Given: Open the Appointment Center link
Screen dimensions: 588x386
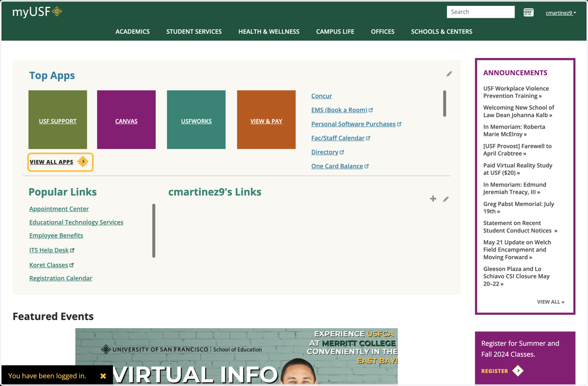Looking at the screenshot, I should (x=59, y=209).
